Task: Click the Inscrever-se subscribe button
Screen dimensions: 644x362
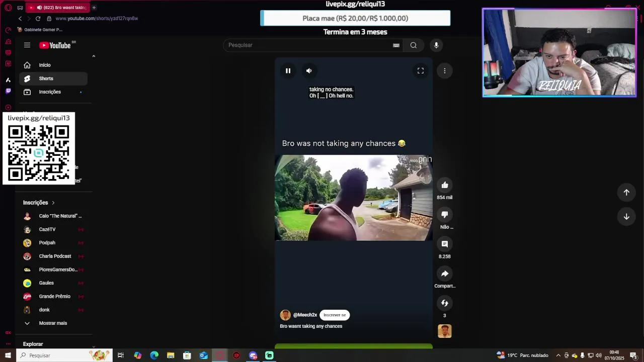Action: click(x=335, y=315)
